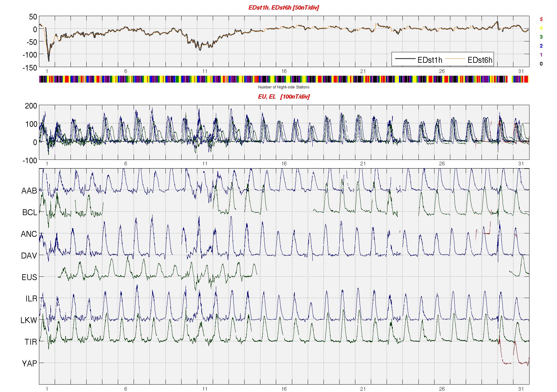Click the '-100' tick on the EU, EL y-axis
This screenshot has height=392, width=557.
pos(29,161)
